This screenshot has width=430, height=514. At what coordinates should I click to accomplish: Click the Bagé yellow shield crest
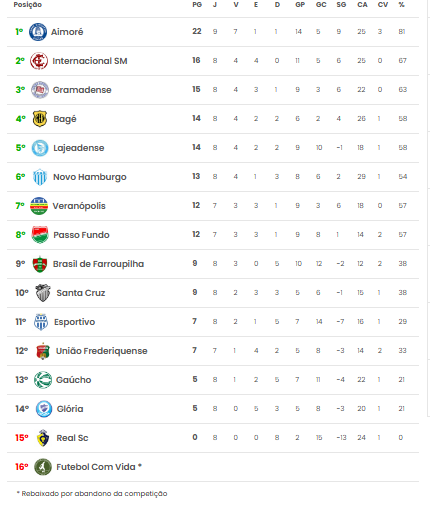pyautogui.click(x=40, y=119)
